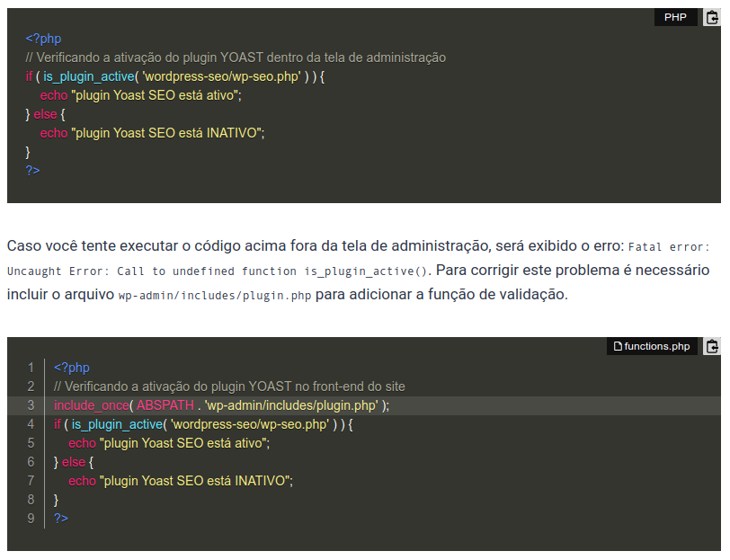This screenshot has height=560, width=730.
Task: Click line number 1 in second block
Action: (31, 368)
